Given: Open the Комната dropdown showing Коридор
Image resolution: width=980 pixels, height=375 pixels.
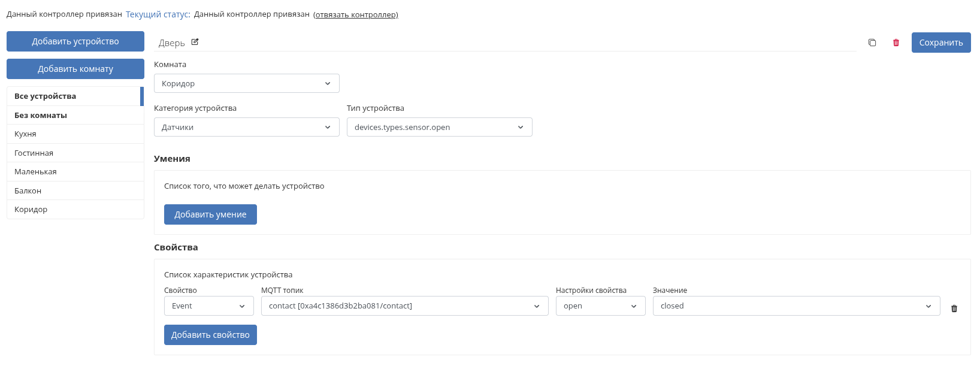Looking at the screenshot, I should point(246,83).
